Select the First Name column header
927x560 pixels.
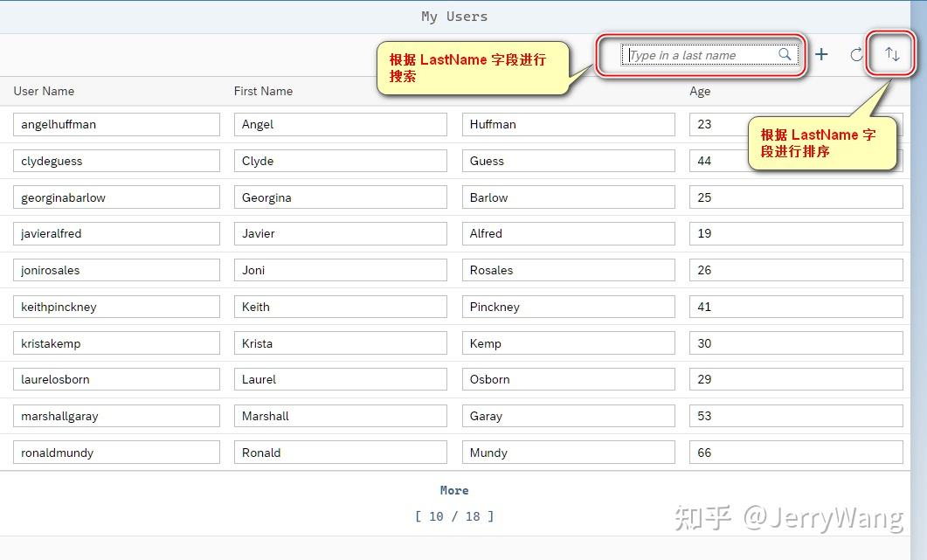pos(263,91)
